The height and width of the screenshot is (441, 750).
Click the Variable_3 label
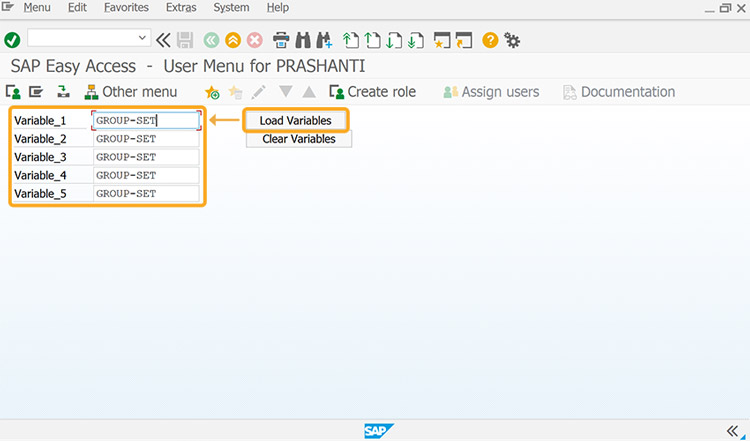click(40, 157)
